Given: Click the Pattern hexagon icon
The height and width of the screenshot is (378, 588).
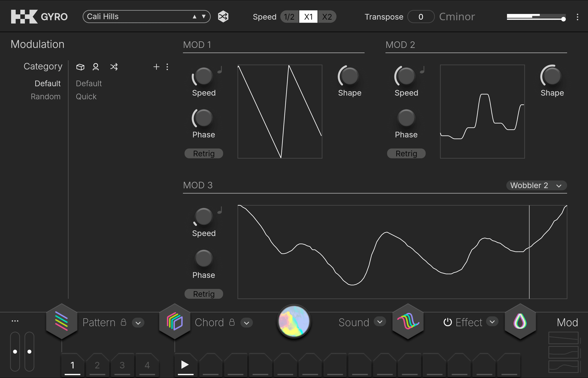Looking at the screenshot, I should [x=62, y=321].
